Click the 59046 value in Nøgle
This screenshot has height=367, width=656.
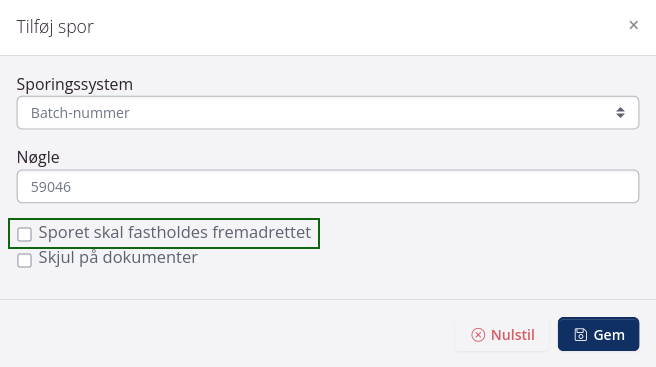click(51, 187)
